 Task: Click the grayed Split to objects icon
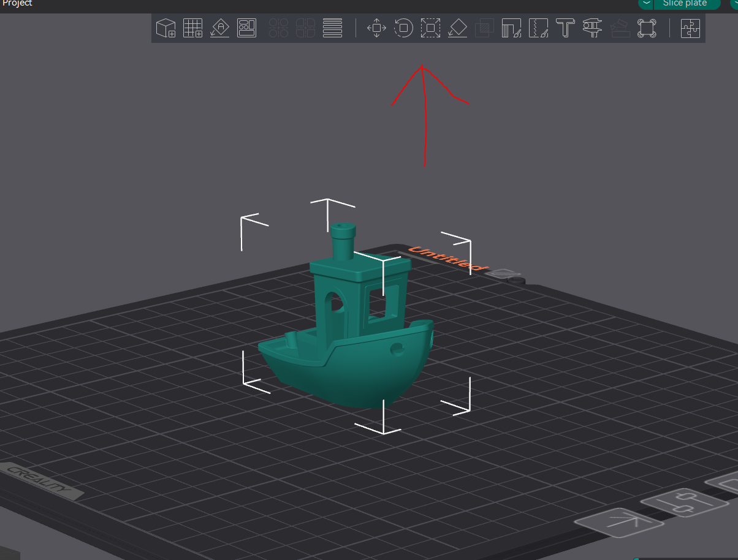279,28
